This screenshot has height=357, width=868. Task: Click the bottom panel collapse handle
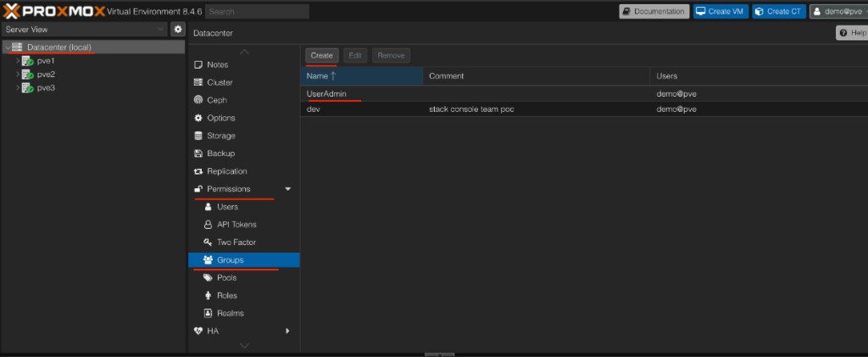click(440, 354)
